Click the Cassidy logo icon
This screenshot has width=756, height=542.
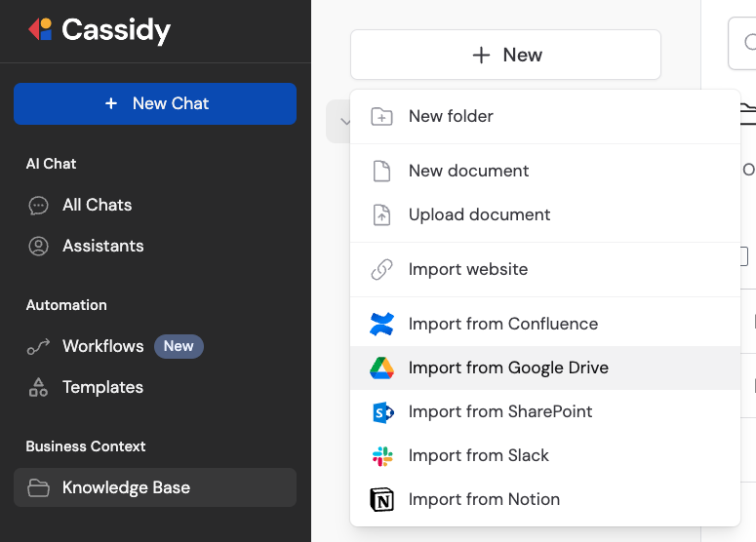40,29
